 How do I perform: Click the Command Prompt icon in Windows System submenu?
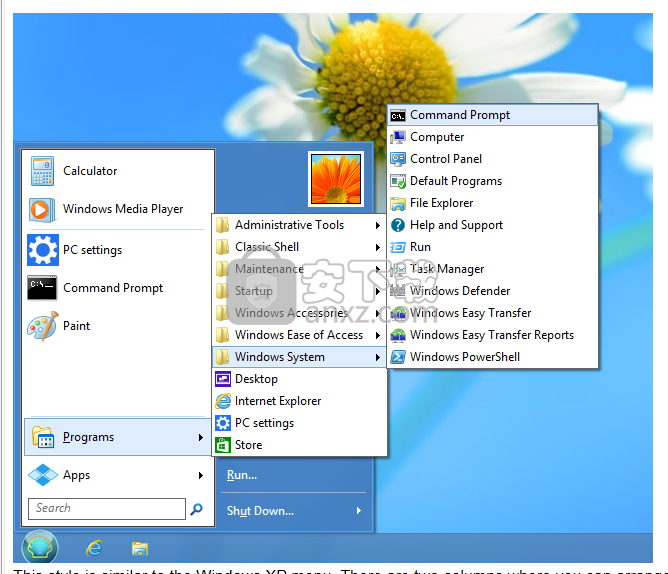(398, 116)
